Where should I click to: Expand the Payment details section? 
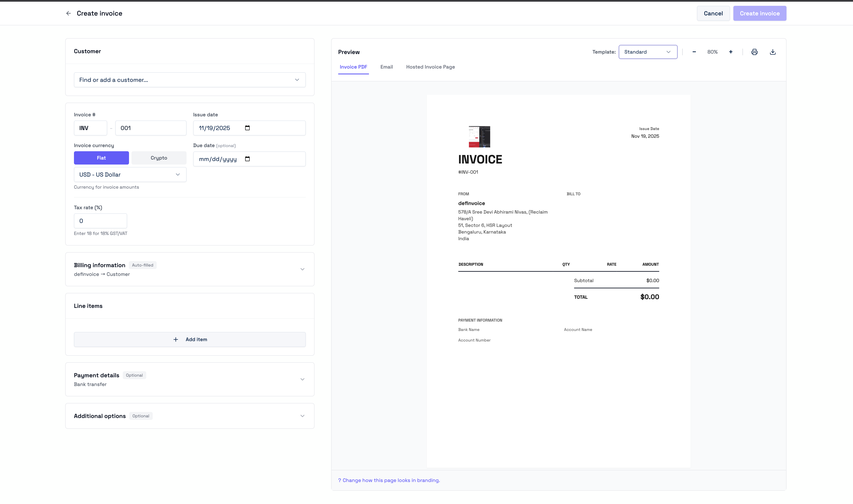302,379
